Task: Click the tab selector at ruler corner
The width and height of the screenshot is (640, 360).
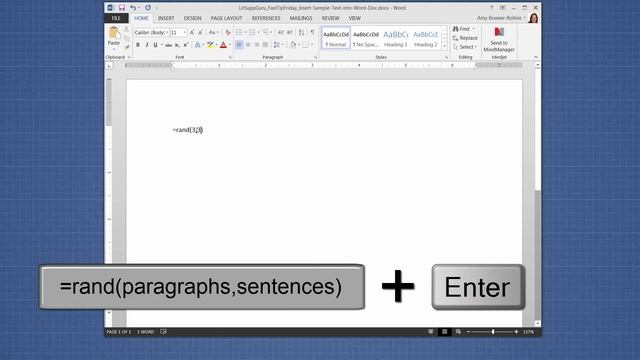Action: 109,65
